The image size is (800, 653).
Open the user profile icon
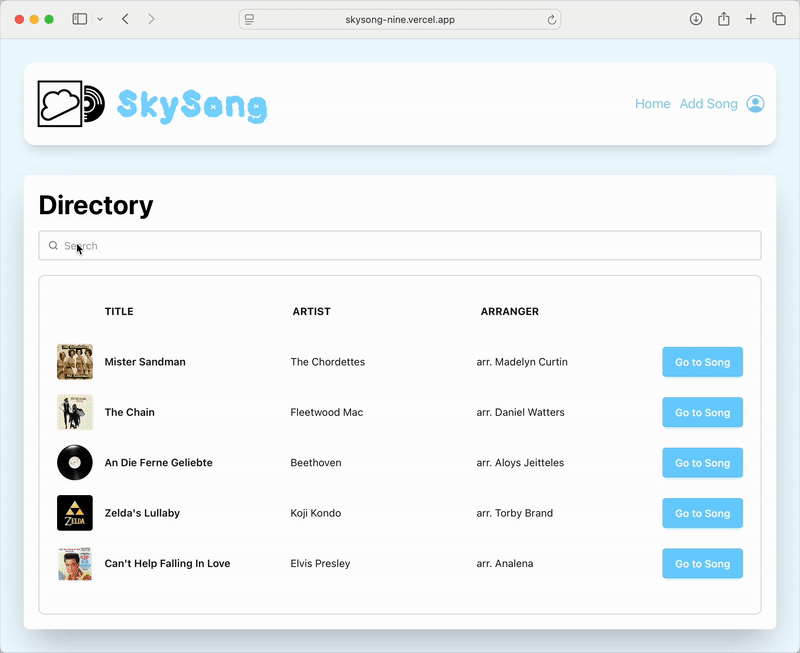pyautogui.click(x=756, y=103)
